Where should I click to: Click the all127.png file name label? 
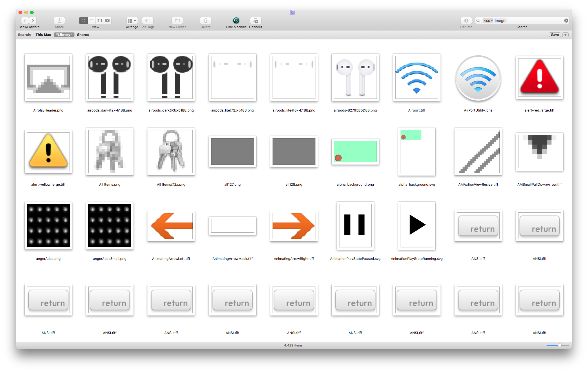point(233,185)
